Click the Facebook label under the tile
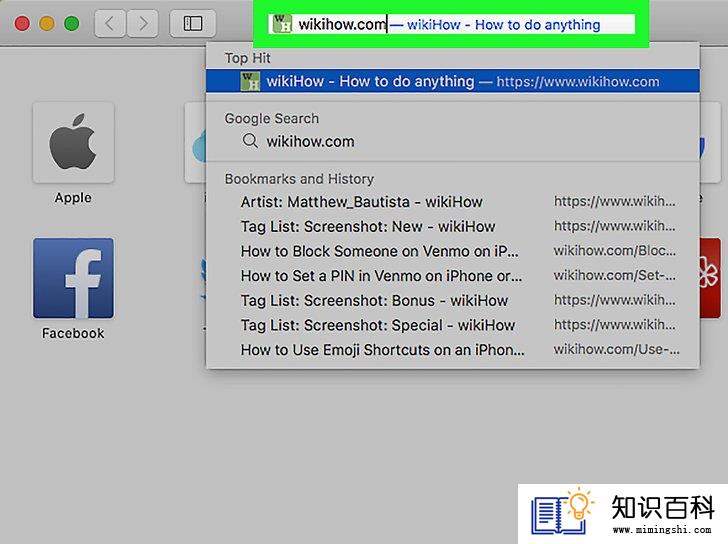This screenshot has width=728, height=544. pyautogui.click(x=73, y=333)
